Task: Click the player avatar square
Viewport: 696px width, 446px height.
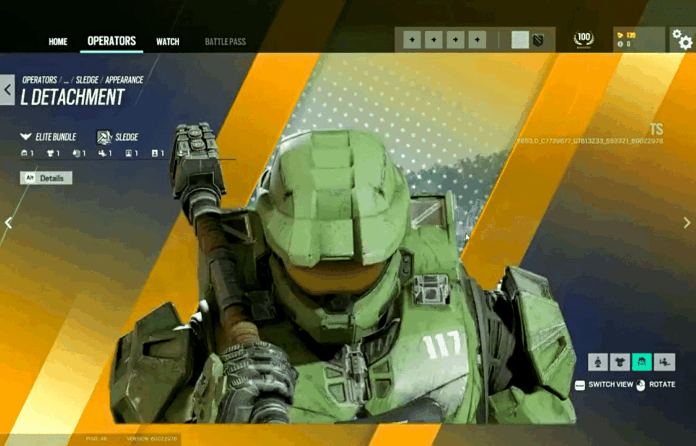Action: (520, 40)
